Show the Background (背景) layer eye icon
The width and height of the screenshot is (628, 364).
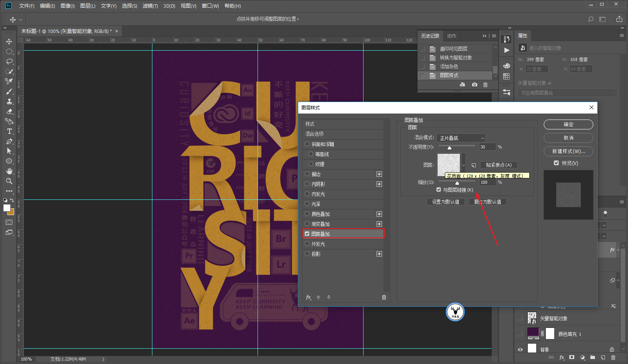[520, 349]
